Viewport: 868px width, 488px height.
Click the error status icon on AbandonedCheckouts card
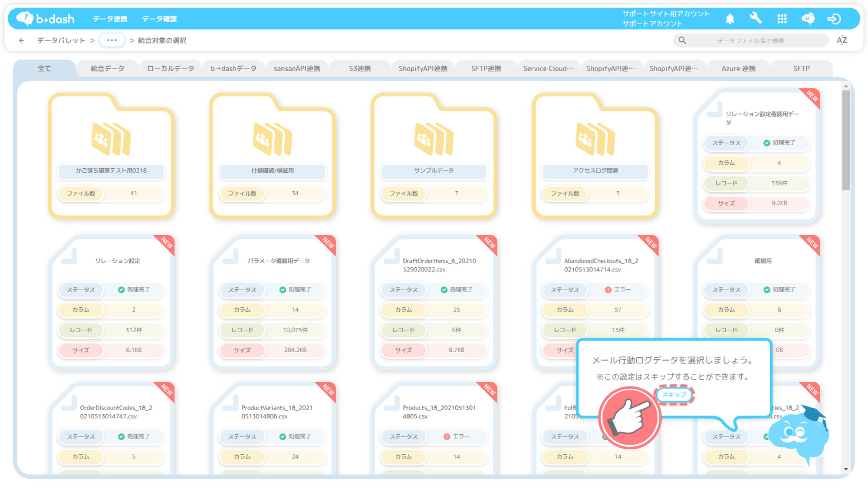[x=608, y=290]
